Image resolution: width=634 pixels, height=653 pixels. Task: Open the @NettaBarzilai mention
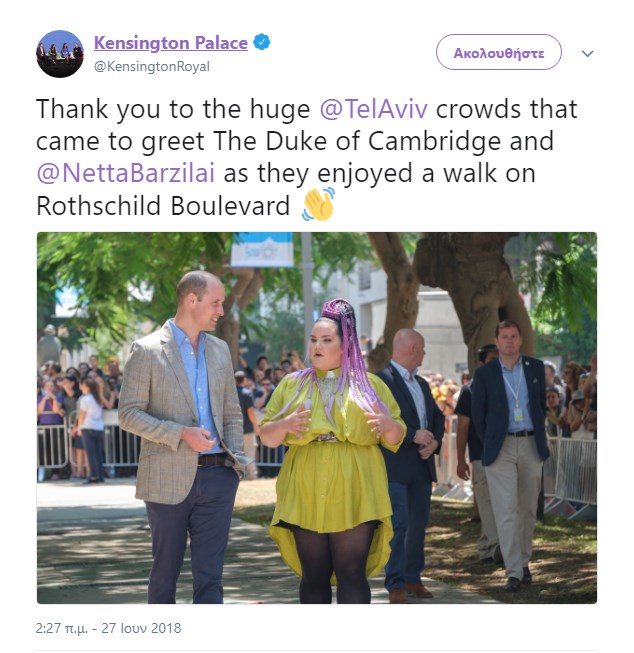126,173
